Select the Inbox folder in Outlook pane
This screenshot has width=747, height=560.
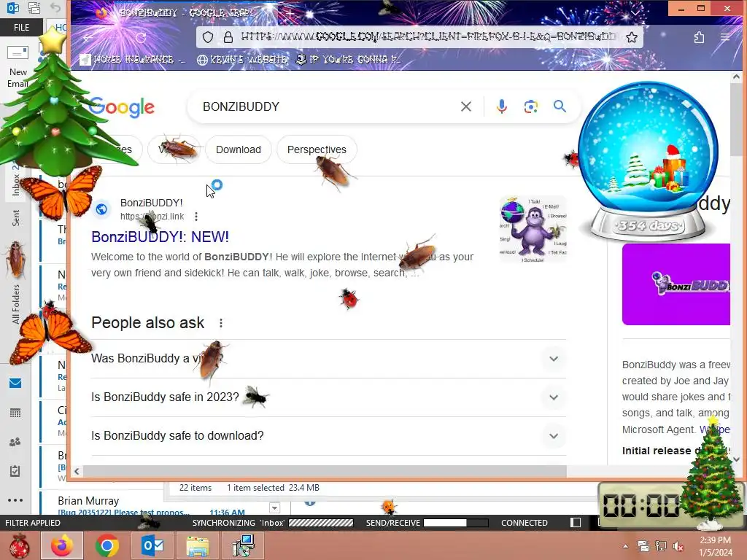coord(16,182)
